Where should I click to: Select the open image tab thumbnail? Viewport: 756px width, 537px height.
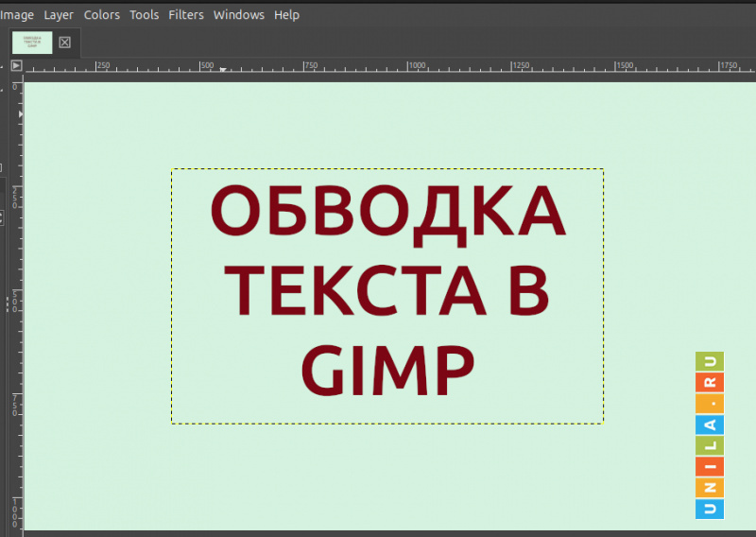[x=32, y=43]
